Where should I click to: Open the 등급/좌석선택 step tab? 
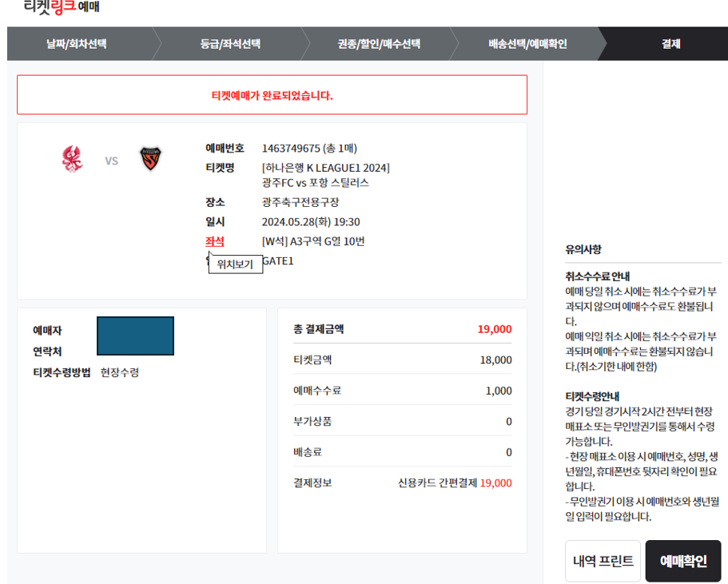[x=230, y=44]
